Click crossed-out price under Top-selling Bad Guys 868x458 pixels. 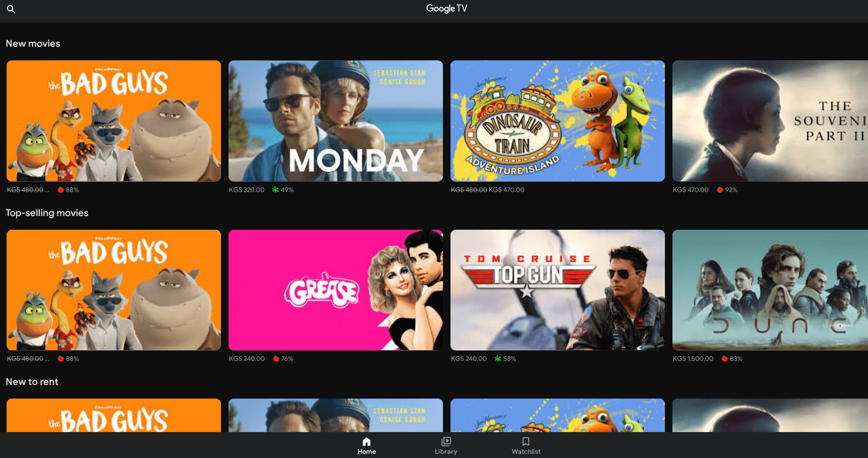click(x=25, y=358)
